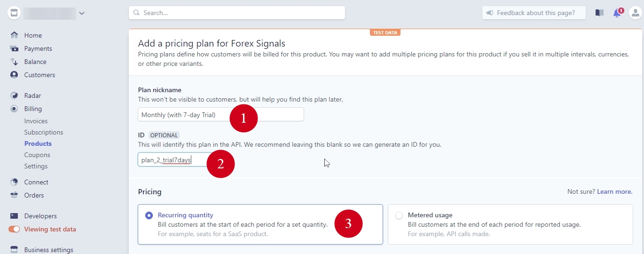Image resolution: width=644 pixels, height=254 pixels.
Task: Toggle the Viewing test data switch
Action: click(14, 230)
